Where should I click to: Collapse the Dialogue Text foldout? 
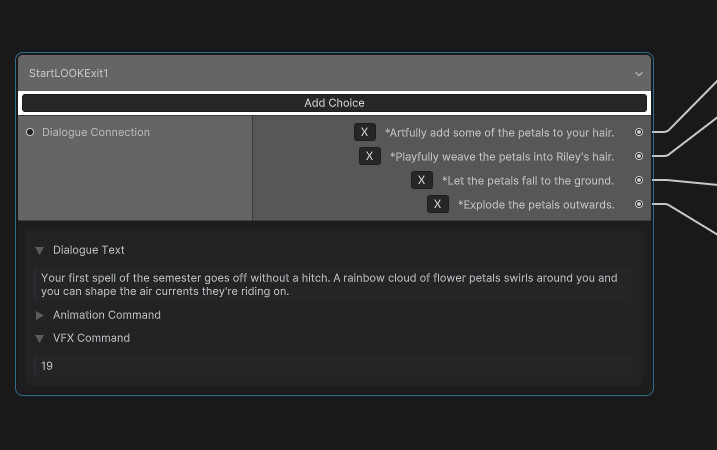coord(40,250)
